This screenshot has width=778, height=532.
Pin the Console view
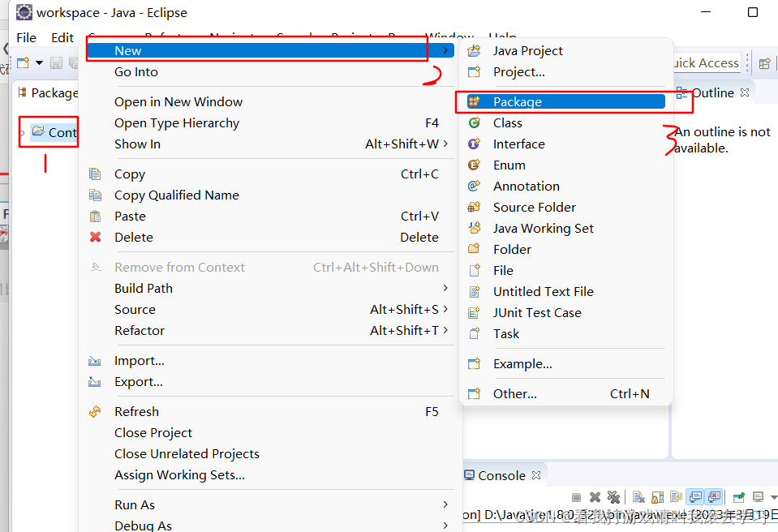738,497
